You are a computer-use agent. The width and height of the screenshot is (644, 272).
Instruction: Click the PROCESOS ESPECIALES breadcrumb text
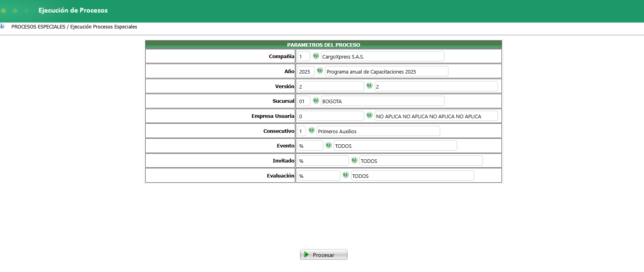pyautogui.click(x=38, y=27)
